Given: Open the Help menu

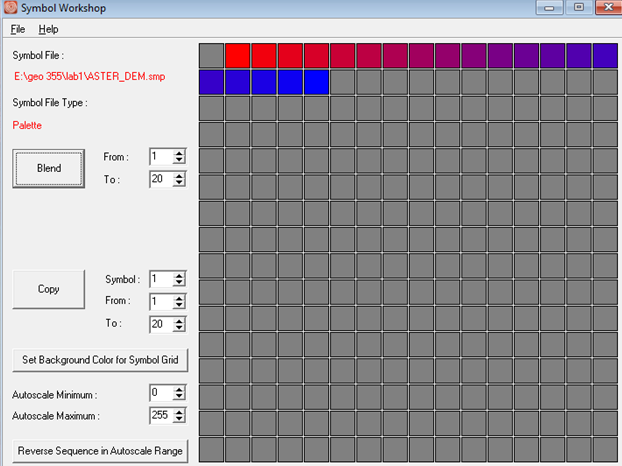Looking at the screenshot, I should [x=48, y=29].
